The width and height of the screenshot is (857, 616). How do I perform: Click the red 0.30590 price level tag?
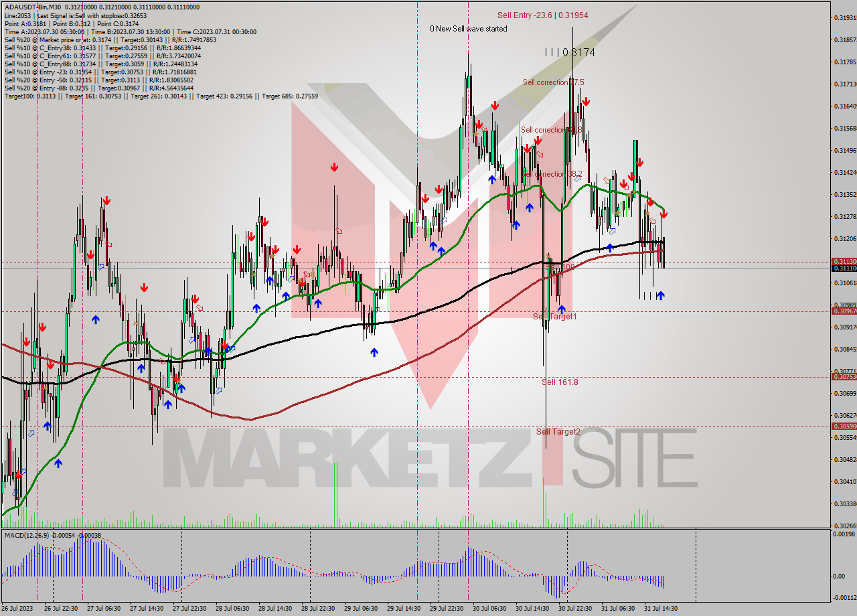(844, 426)
